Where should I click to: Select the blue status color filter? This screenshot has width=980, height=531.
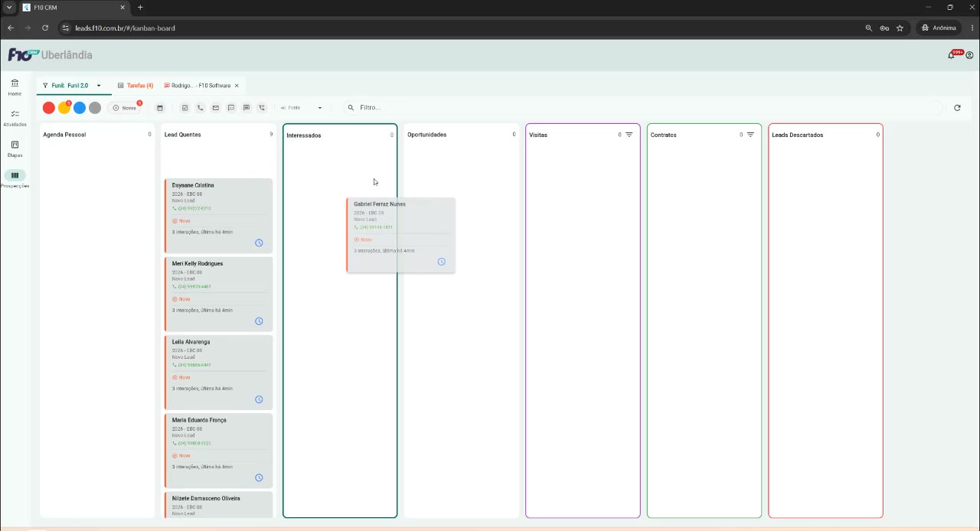tap(80, 108)
